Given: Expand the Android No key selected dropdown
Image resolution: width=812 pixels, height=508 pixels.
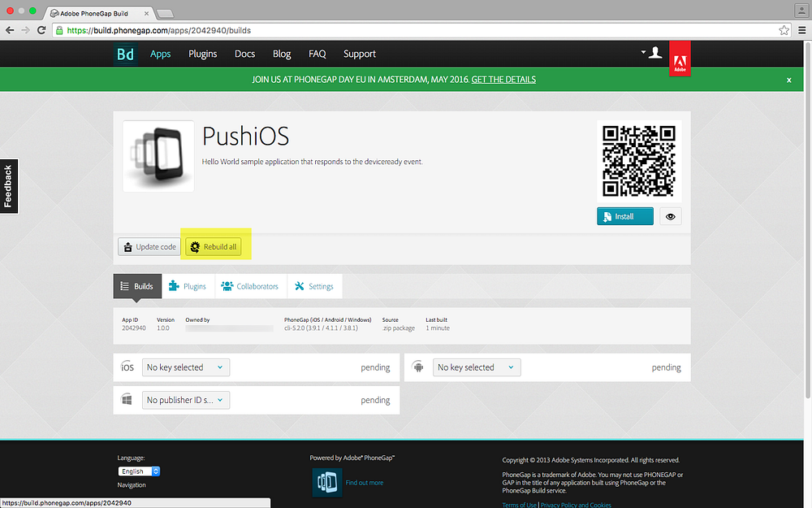Looking at the screenshot, I should click(477, 367).
